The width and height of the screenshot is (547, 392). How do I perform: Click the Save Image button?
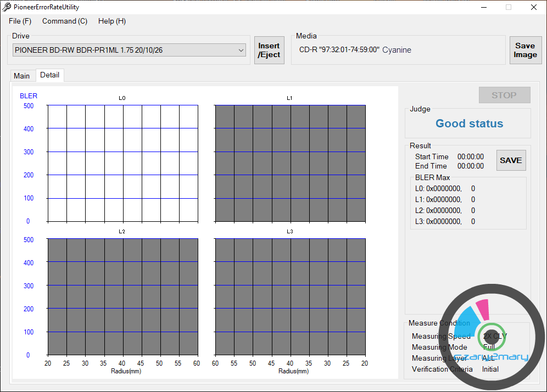(525, 51)
